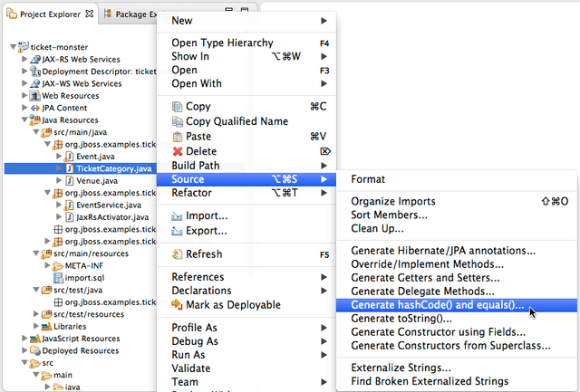Collapse the ticket-monster project tree
The height and width of the screenshot is (392, 580).
click(12, 47)
